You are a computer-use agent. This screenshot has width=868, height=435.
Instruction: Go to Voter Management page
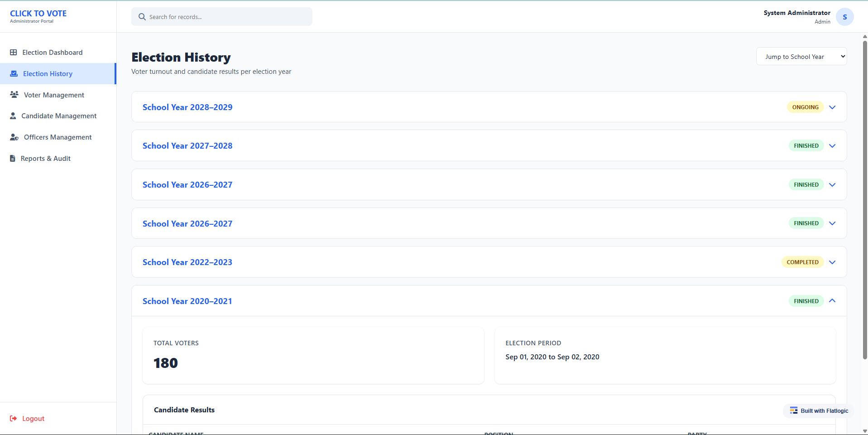54,95
